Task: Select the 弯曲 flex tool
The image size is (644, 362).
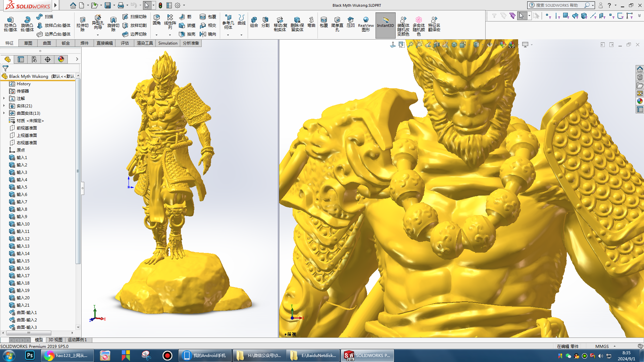Action: (x=311, y=22)
